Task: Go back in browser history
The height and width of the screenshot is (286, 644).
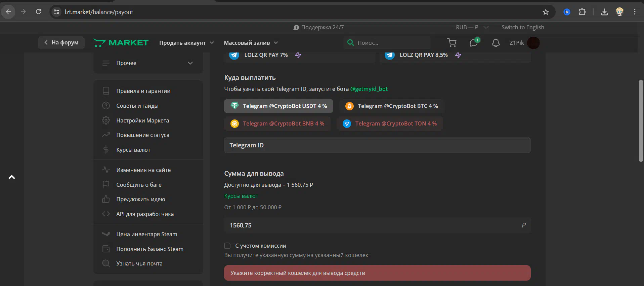Action: [x=8, y=12]
